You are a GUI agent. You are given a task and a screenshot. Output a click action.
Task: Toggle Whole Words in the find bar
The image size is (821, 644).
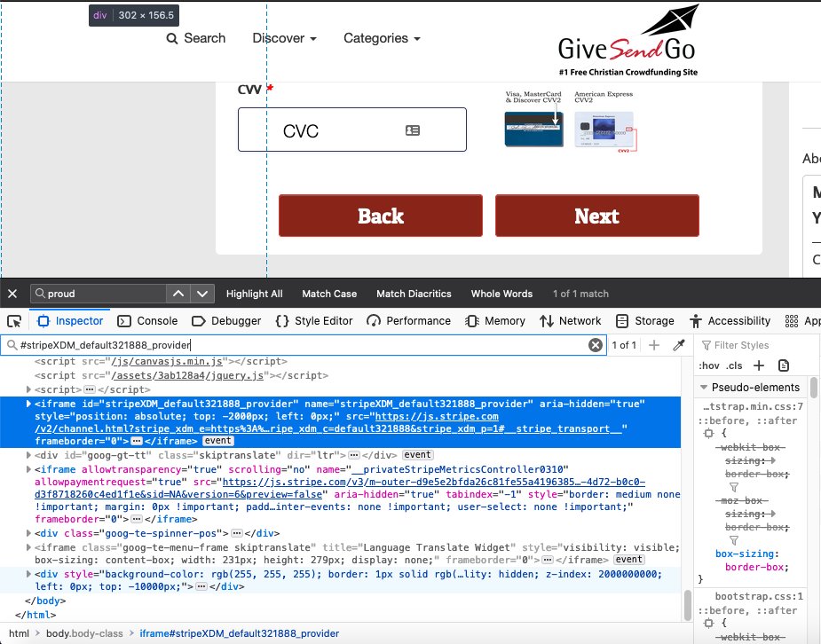point(501,294)
